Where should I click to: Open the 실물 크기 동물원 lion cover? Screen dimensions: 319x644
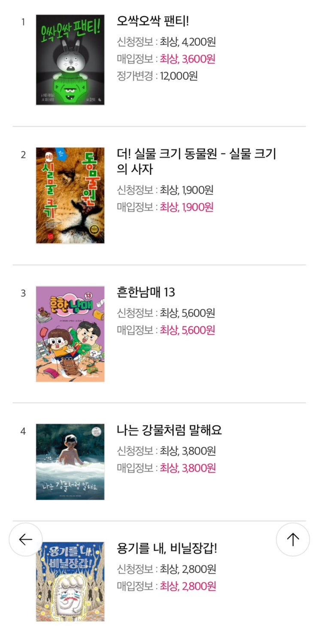coord(70,196)
